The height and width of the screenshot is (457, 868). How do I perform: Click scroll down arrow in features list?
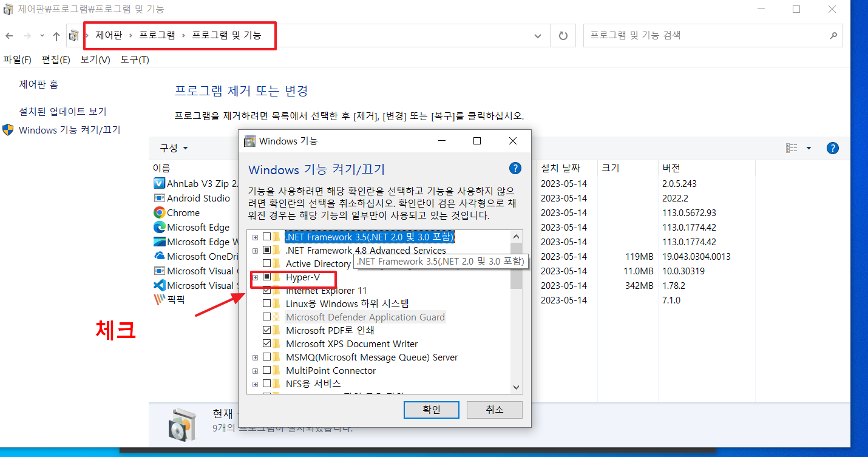(x=517, y=387)
